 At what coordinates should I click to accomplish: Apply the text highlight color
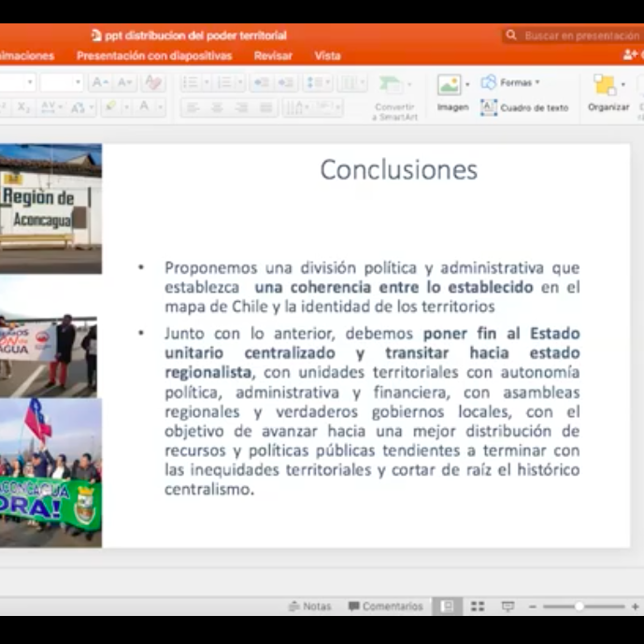tap(111, 107)
